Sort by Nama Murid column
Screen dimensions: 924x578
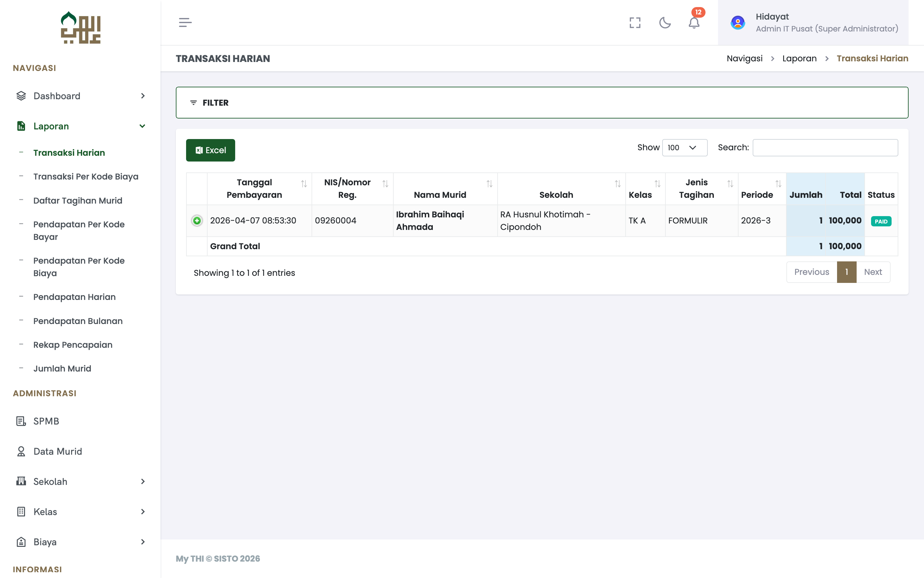(x=445, y=189)
